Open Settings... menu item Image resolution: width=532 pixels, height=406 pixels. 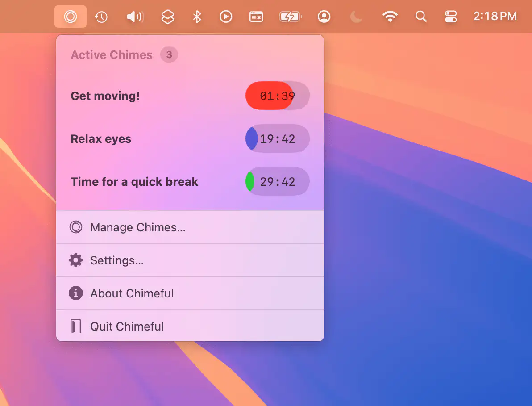click(x=190, y=260)
